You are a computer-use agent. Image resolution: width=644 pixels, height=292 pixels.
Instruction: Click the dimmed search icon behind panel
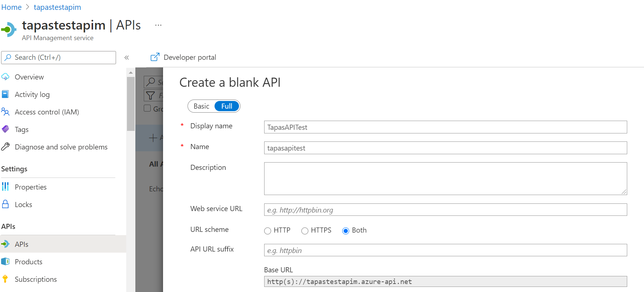click(x=151, y=82)
